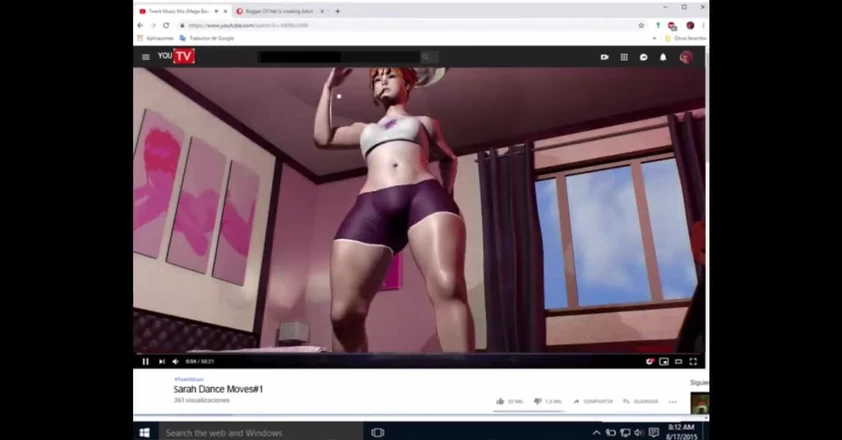842x440 pixels.
Task: Switch to the Twerk Music Mix tab
Action: 179,11
